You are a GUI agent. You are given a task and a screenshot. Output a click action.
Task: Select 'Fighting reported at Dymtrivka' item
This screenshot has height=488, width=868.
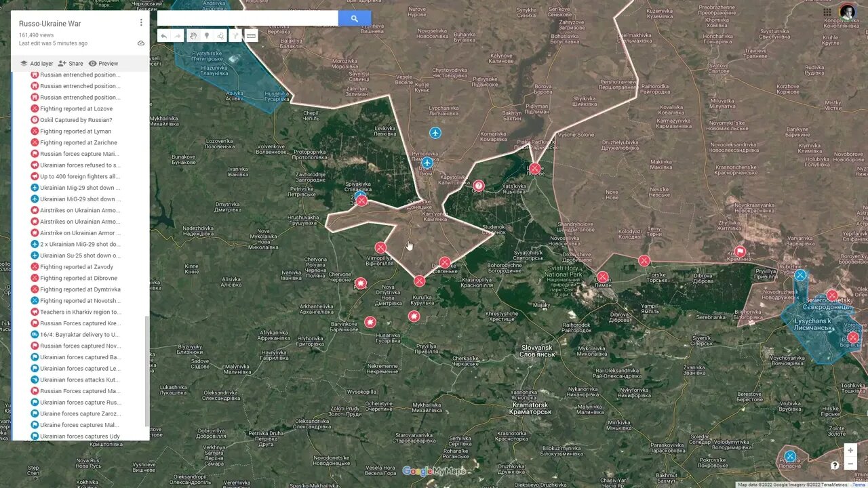[x=76, y=289]
